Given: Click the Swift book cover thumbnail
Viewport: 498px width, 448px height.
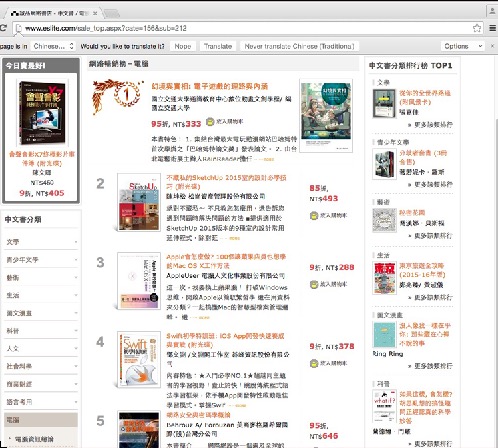Looking at the screenshot, I should pos(139,359).
